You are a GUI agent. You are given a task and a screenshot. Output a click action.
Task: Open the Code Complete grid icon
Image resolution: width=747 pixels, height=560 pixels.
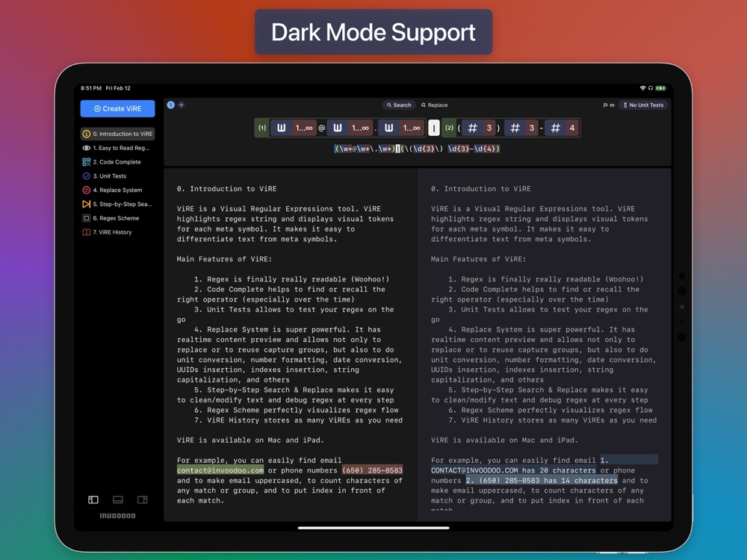click(x=86, y=162)
